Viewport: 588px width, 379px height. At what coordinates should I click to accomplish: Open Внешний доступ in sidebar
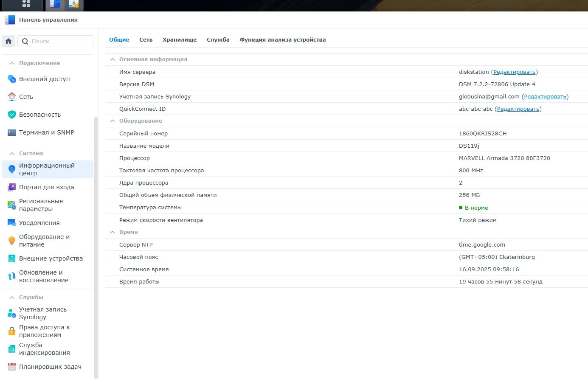coord(48,79)
